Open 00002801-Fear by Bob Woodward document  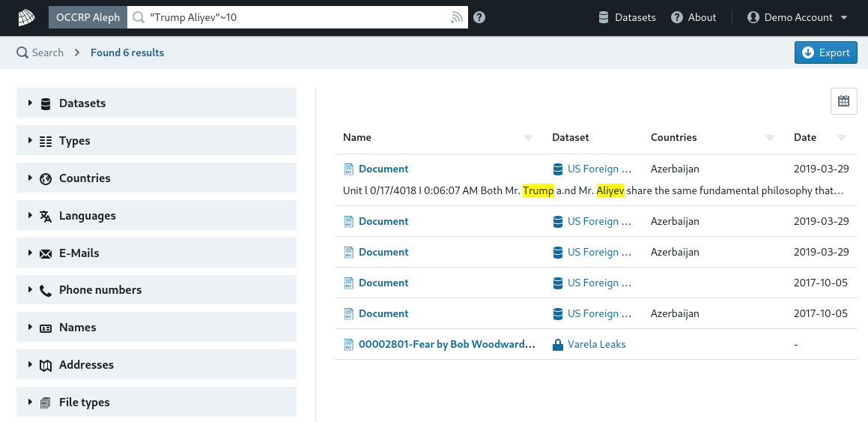coord(447,345)
